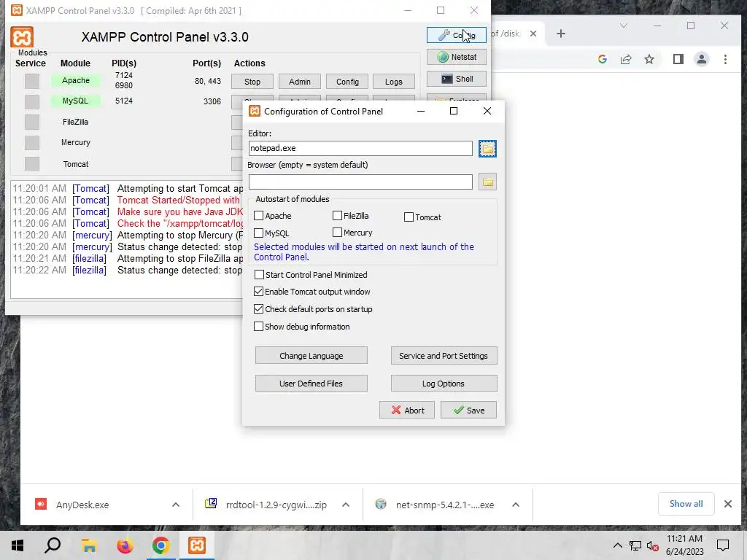Enable MySQL autostart checkbox
Viewport: 747px width, 560px height.
[x=259, y=233]
